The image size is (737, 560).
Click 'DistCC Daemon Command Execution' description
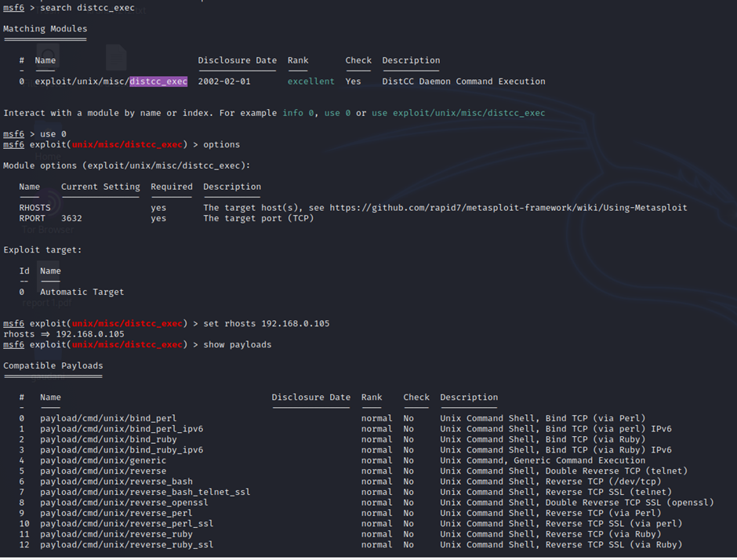(x=463, y=82)
